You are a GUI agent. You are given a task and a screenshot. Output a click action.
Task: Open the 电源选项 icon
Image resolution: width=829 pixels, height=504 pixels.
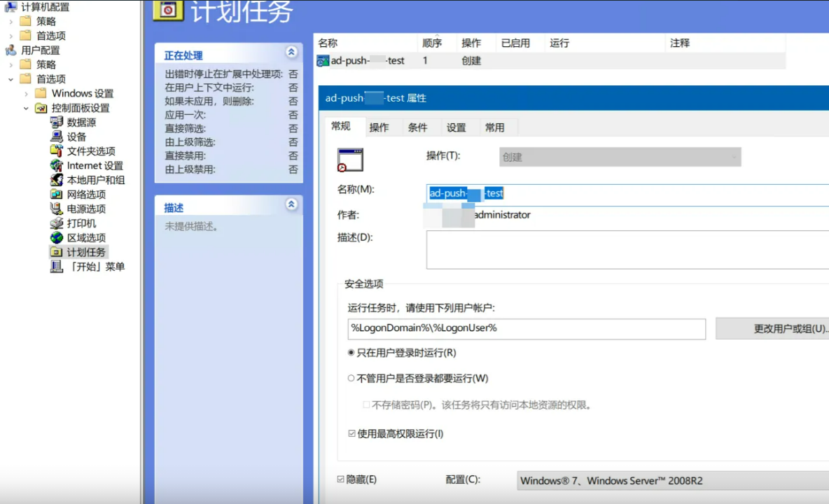tap(56, 209)
